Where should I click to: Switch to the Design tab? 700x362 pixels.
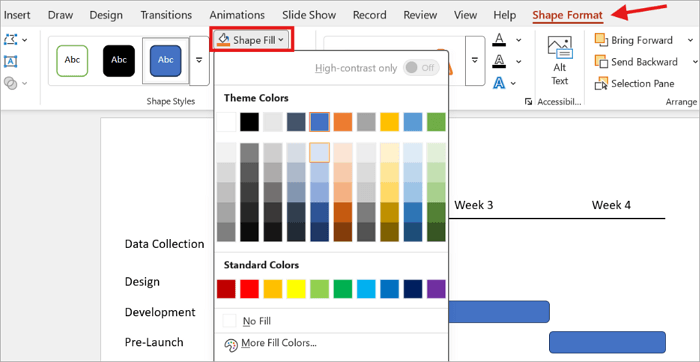pos(106,15)
